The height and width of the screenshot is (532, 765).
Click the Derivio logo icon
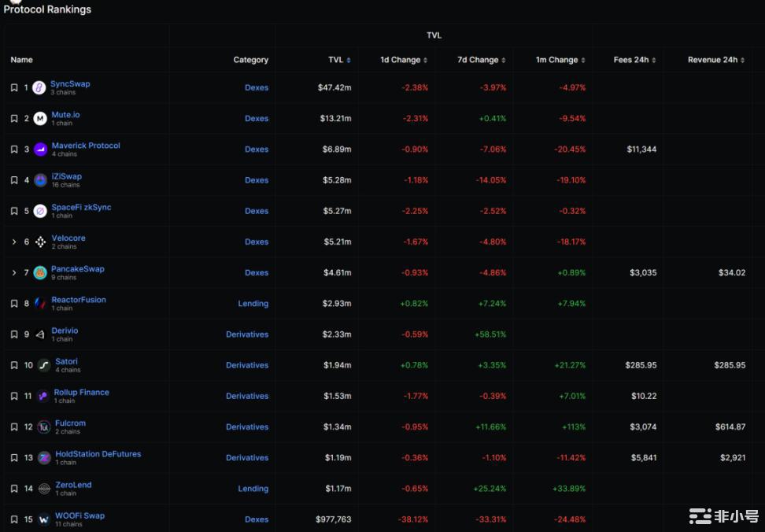click(x=40, y=334)
